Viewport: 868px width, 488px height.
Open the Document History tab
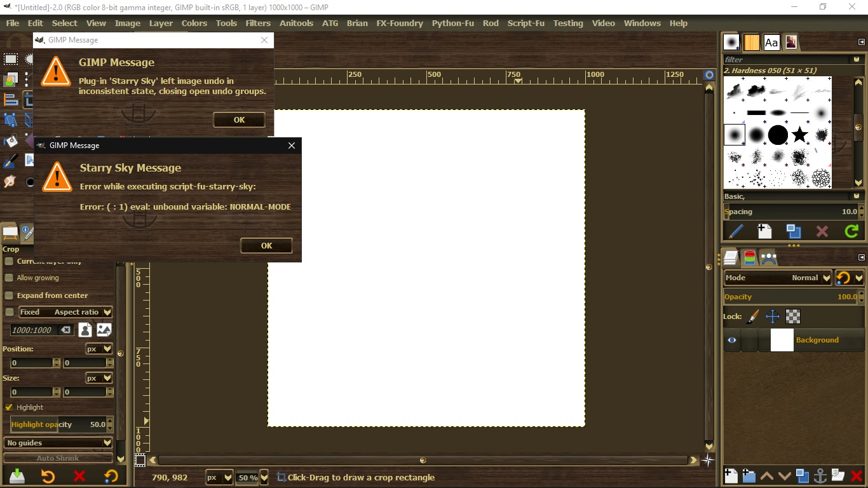point(790,43)
